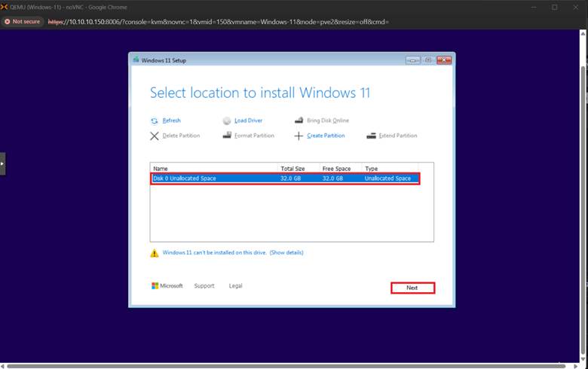Click the Create Partition plus icon
588x369 pixels.
(x=299, y=136)
